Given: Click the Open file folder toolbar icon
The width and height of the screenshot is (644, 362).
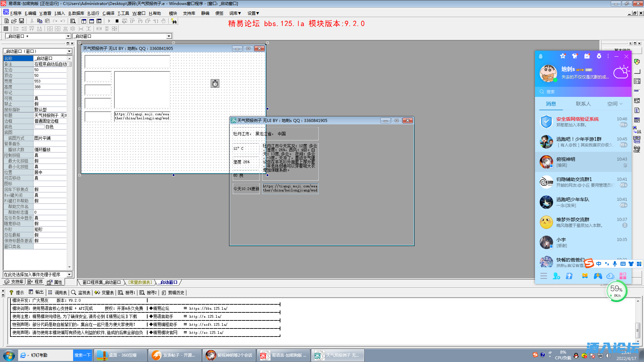Looking at the screenshot, I should click(x=14, y=21).
